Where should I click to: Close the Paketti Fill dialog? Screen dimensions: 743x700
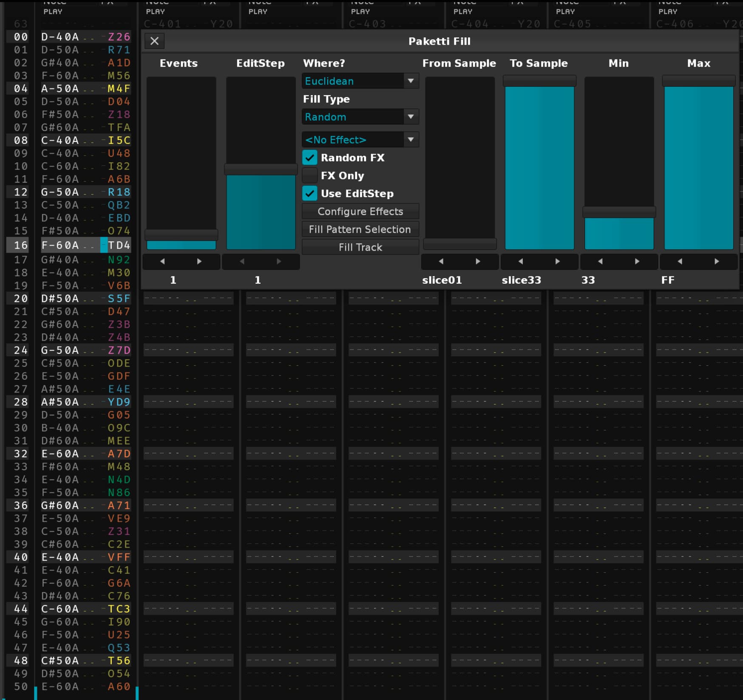pos(155,41)
